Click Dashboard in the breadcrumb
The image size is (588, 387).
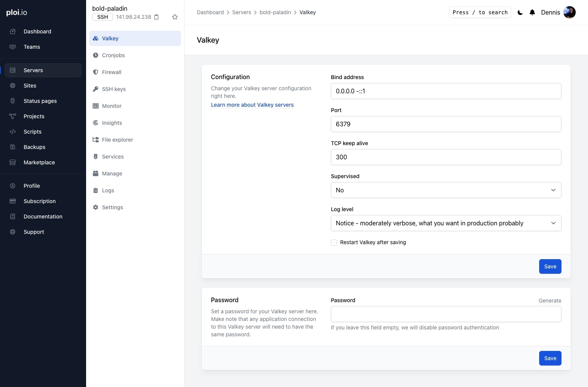click(x=210, y=12)
